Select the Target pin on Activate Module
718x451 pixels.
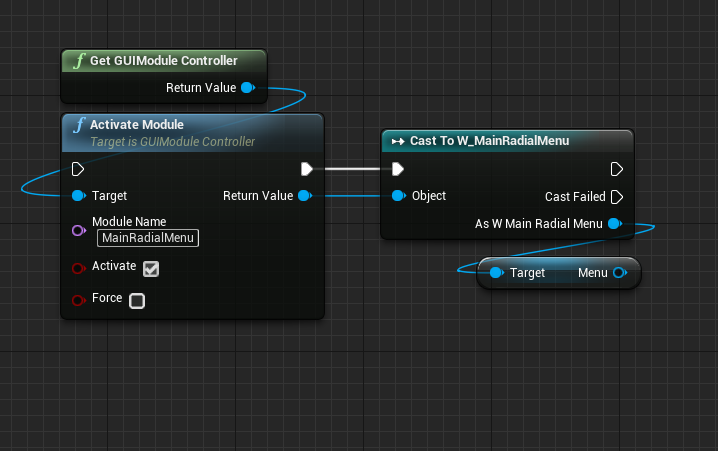tap(79, 195)
